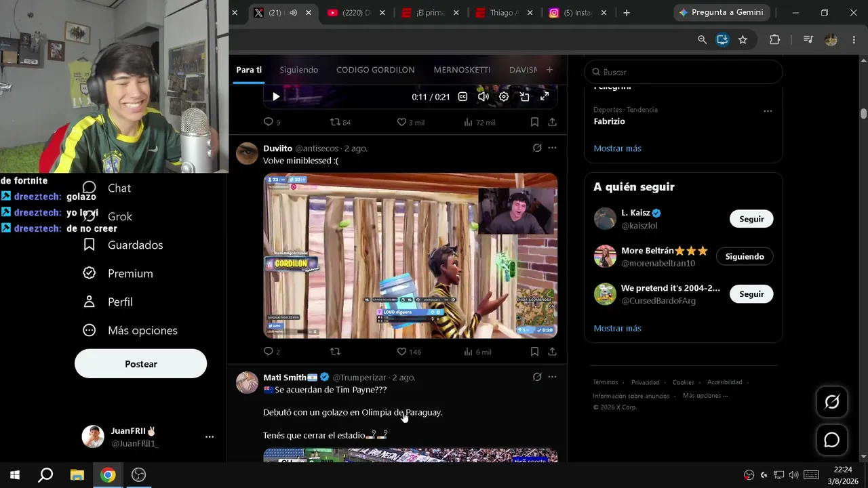
Task: Bookmark the post with 3 mil likes
Action: point(534,122)
